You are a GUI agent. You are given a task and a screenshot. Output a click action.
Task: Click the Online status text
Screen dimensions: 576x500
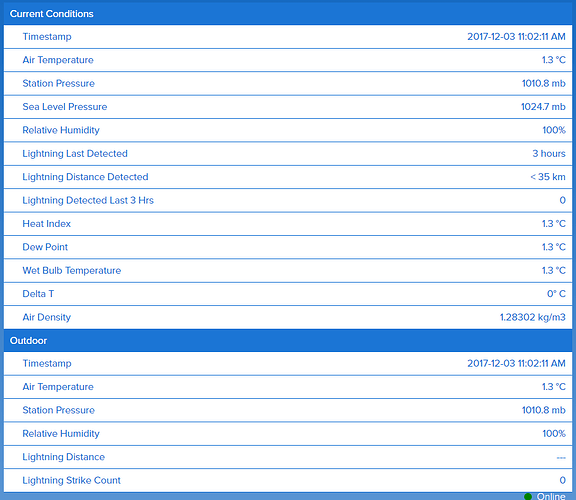pyautogui.click(x=551, y=496)
